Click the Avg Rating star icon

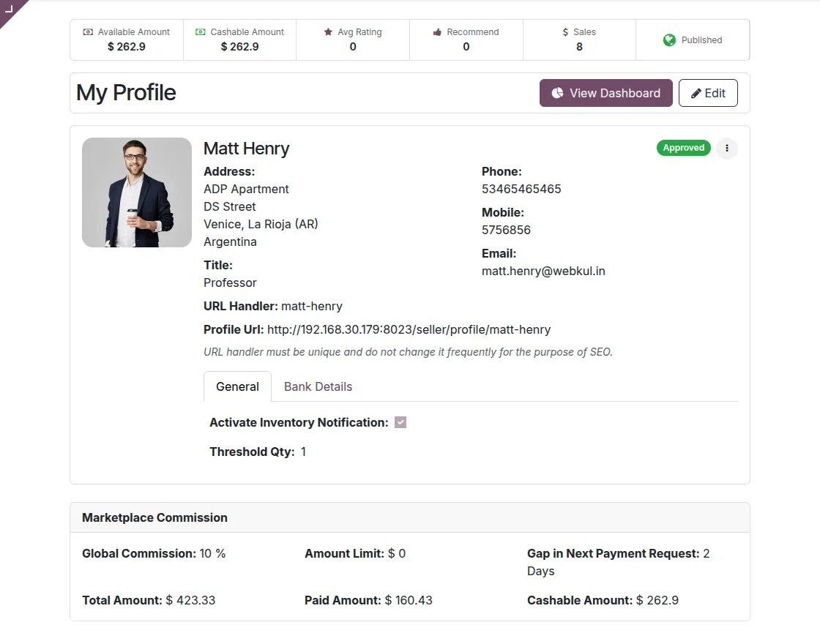coord(328,32)
